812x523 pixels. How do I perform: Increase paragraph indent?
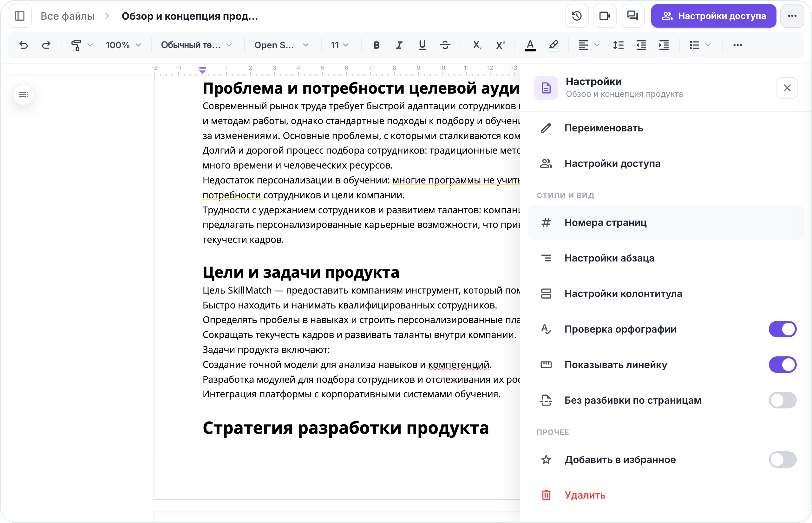tap(664, 45)
